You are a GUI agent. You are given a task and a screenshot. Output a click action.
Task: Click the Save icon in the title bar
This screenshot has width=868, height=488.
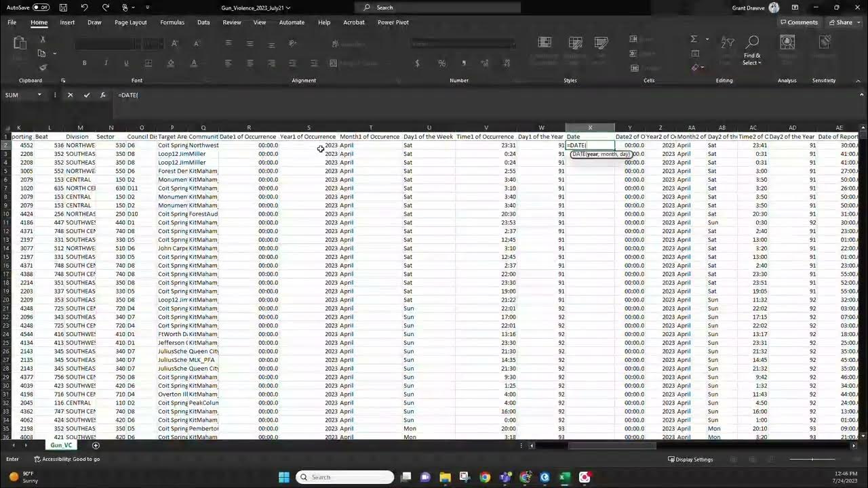pyautogui.click(x=63, y=7)
